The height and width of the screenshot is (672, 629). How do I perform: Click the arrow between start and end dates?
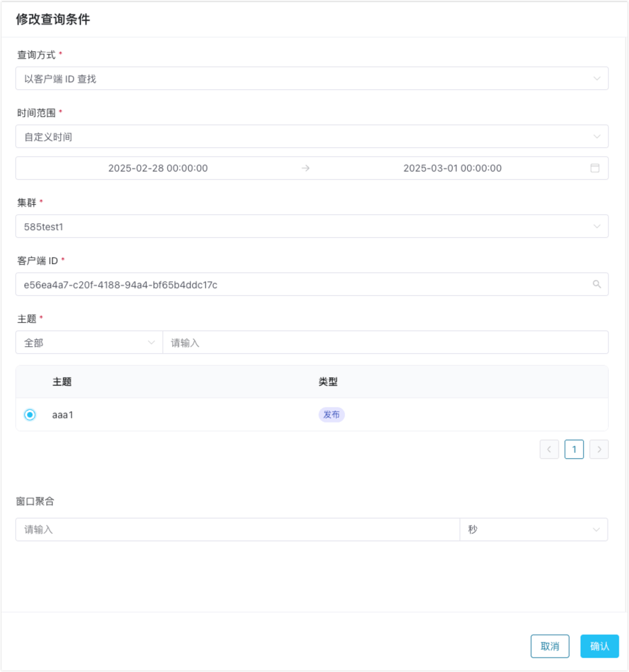click(306, 168)
